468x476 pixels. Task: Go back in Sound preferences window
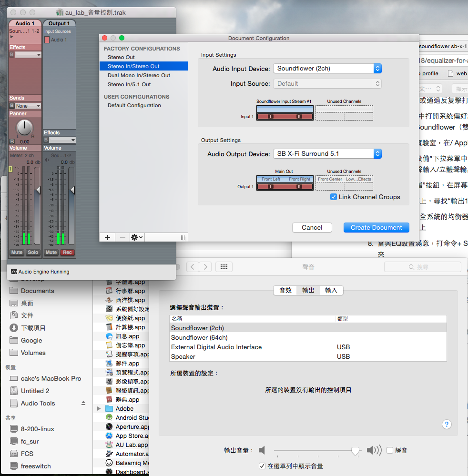(193, 267)
